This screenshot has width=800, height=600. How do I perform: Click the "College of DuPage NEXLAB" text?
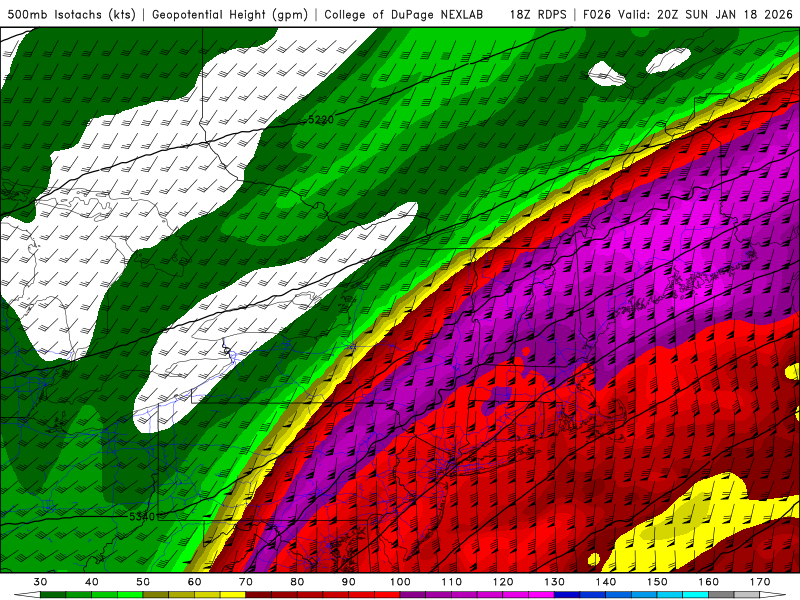[404, 14]
